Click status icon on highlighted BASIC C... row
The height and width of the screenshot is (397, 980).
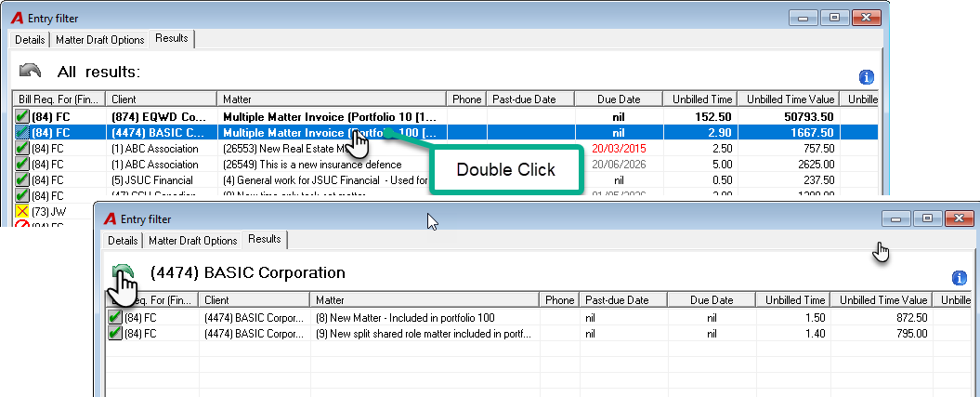click(22, 133)
